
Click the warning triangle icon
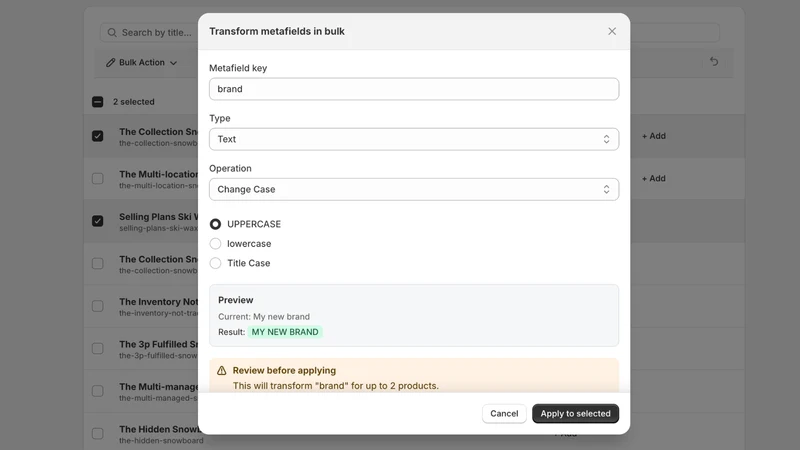point(221,370)
